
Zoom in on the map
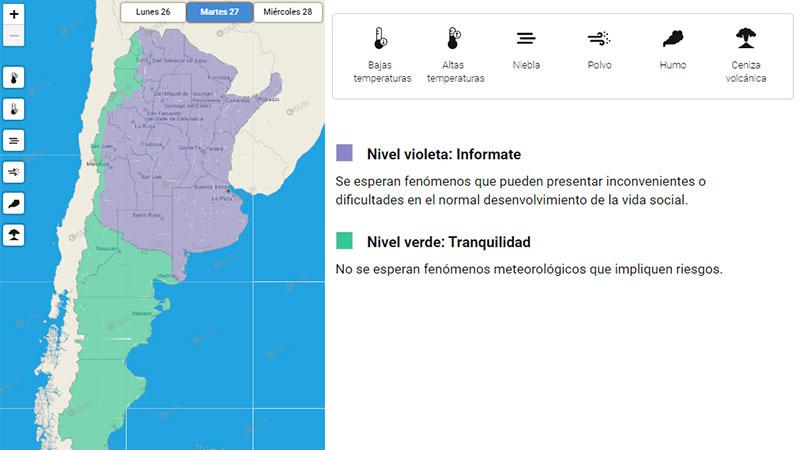point(14,15)
